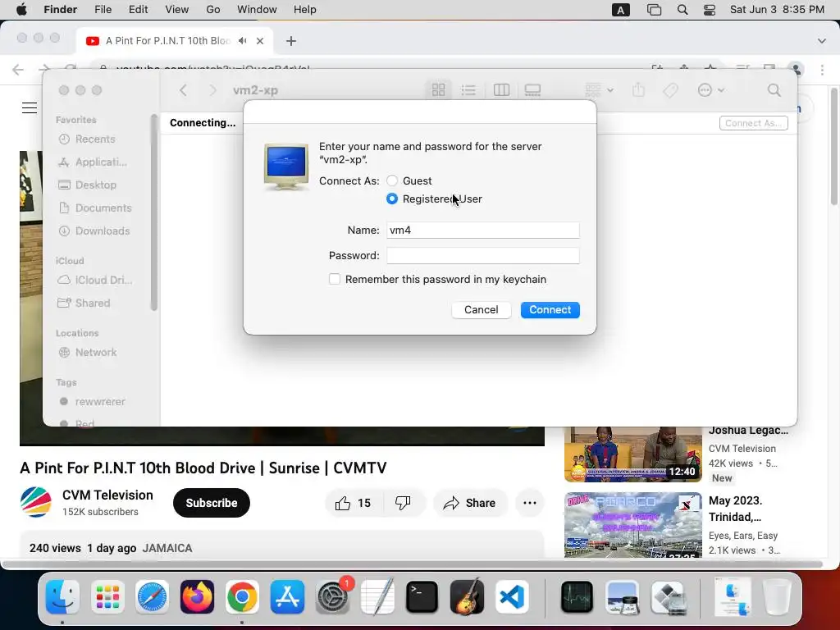Open CVM Television channel avatar
Image resolution: width=840 pixels, height=630 pixels.
[36, 503]
